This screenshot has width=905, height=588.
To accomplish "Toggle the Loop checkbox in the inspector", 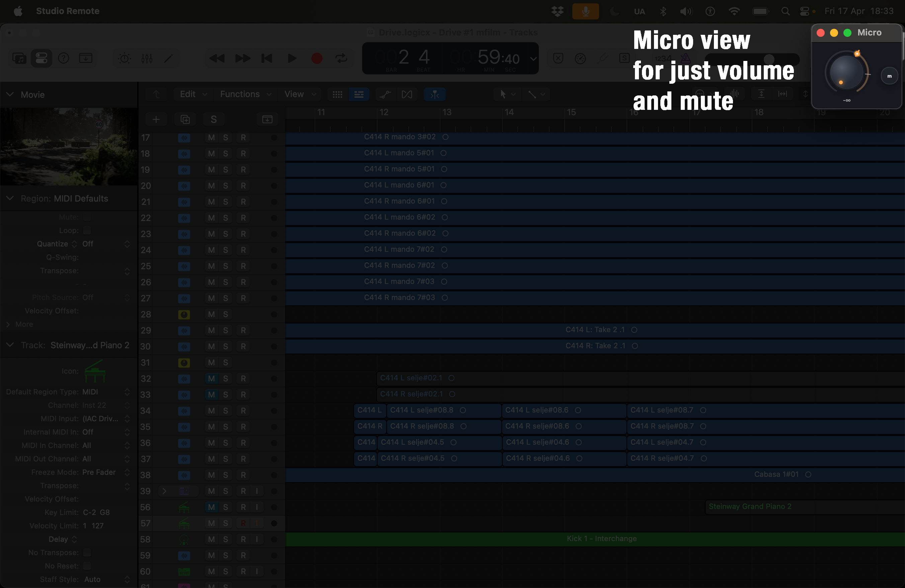I will coord(87,230).
